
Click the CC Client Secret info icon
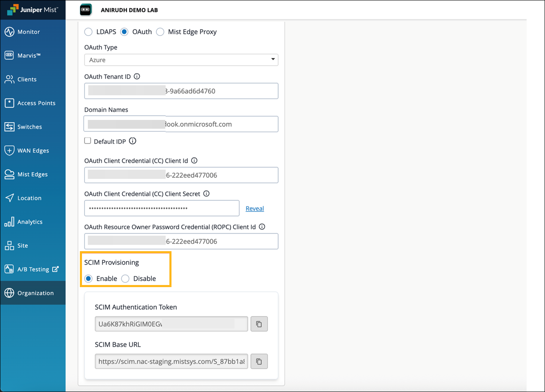tap(206, 194)
